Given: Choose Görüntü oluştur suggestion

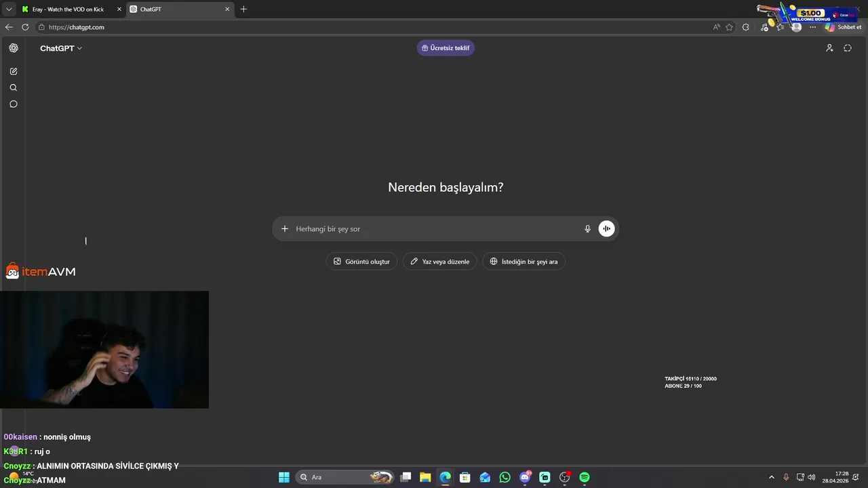Looking at the screenshot, I should point(361,262).
